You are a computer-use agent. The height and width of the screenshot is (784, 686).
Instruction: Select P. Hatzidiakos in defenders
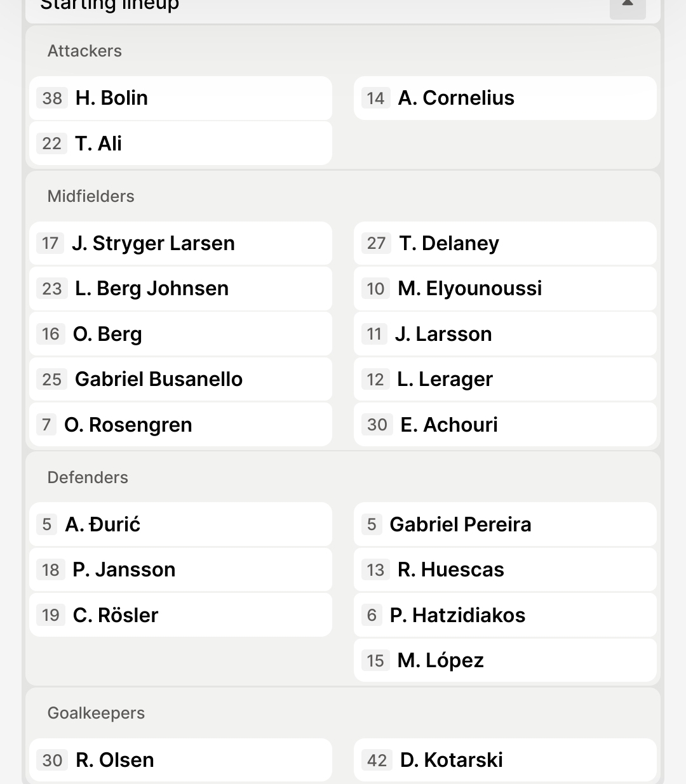point(505,615)
